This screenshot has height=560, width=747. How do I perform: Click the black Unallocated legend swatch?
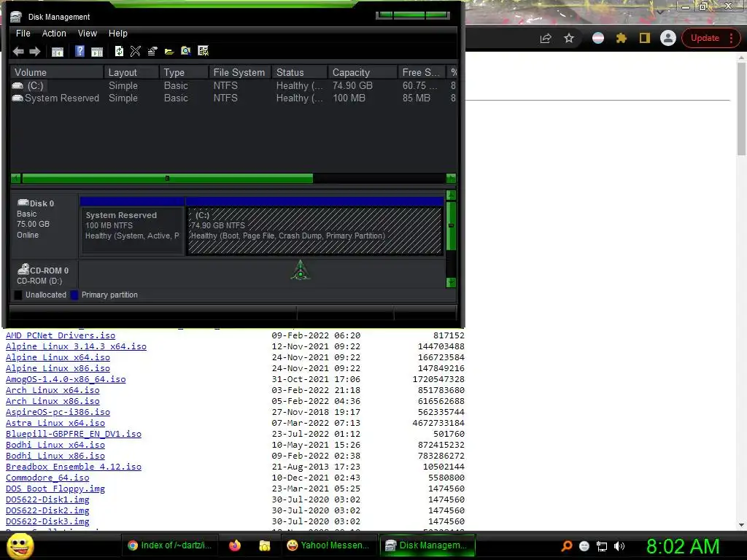[x=18, y=295]
